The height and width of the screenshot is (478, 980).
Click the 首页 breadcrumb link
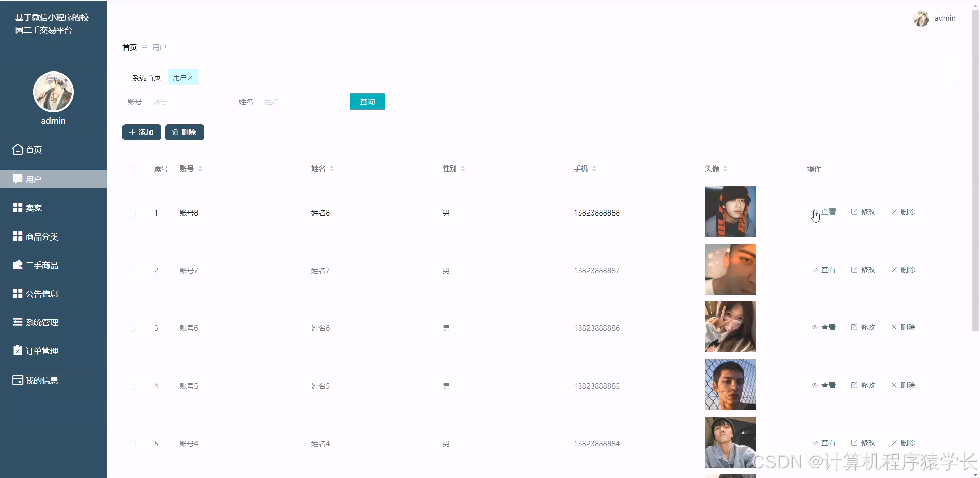coord(130,47)
